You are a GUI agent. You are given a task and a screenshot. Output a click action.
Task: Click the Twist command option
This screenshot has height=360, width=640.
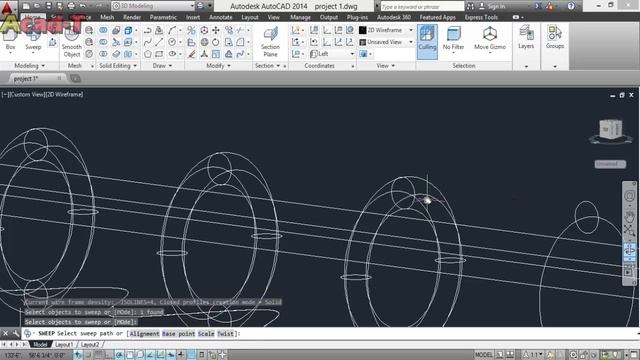coord(225,334)
